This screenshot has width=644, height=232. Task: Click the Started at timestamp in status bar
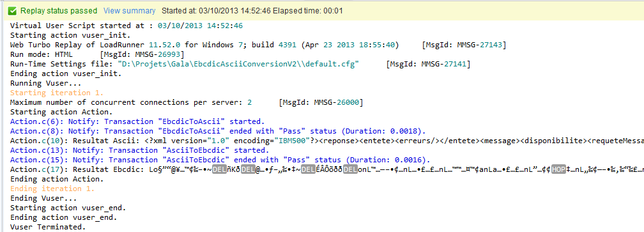(216, 11)
